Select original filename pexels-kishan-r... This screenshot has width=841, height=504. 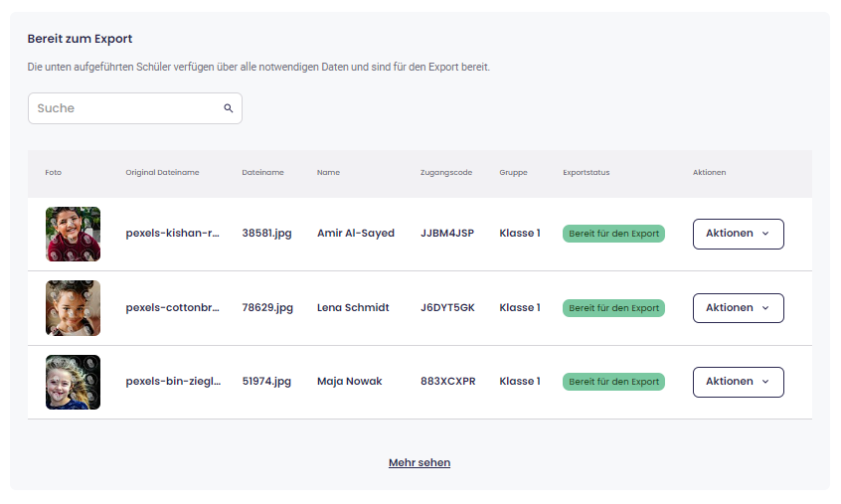point(173,234)
